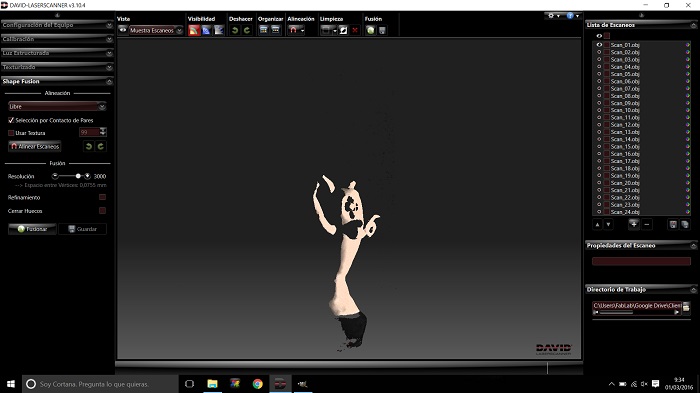Click the blue help icon at top right

(x=570, y=16)
